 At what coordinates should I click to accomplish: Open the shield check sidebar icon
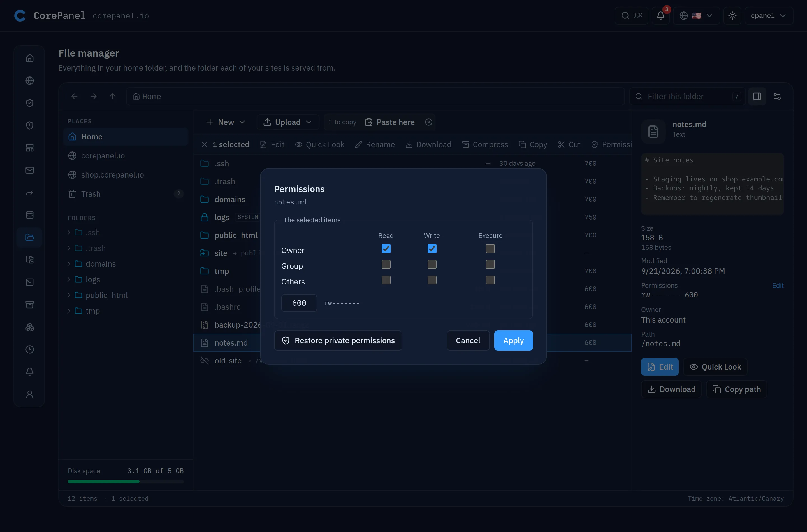[x=29, y=103]
